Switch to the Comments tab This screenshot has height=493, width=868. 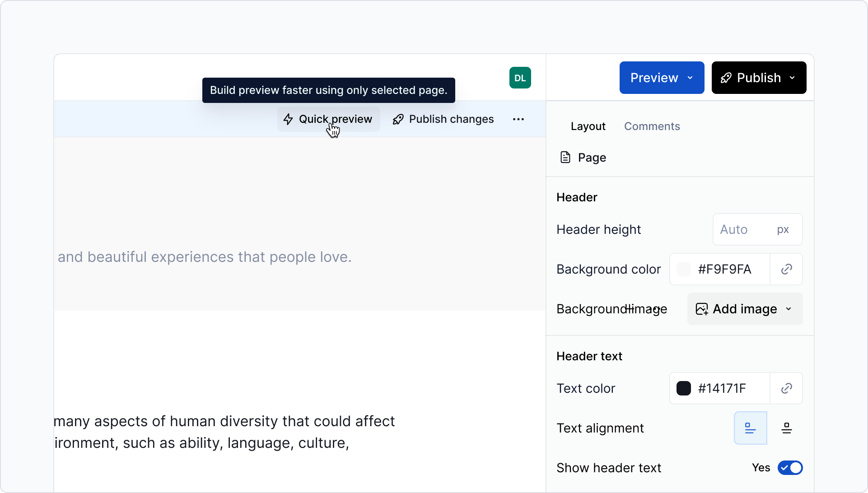click(652, 126)
